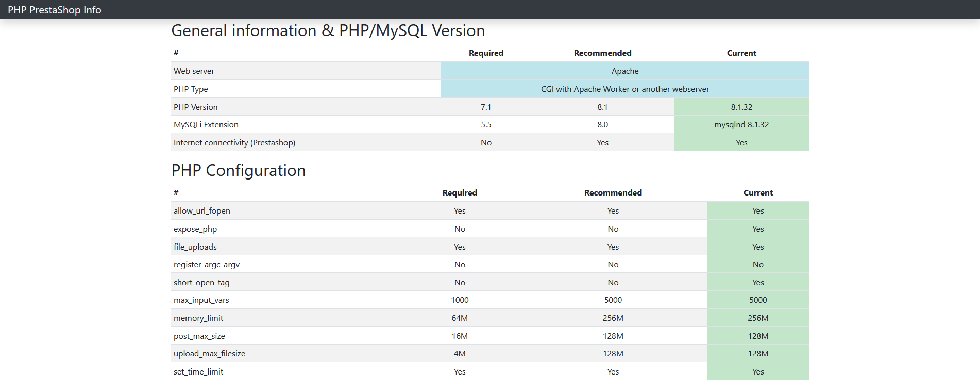Click the Apache web server value cell

point(625,71)
